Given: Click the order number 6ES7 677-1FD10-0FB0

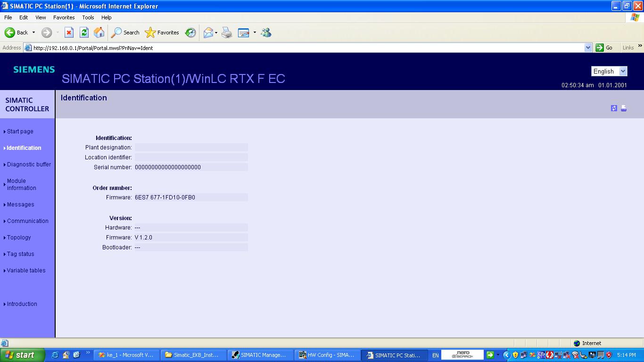Looking at the screenshot, I should coord(165,197).
